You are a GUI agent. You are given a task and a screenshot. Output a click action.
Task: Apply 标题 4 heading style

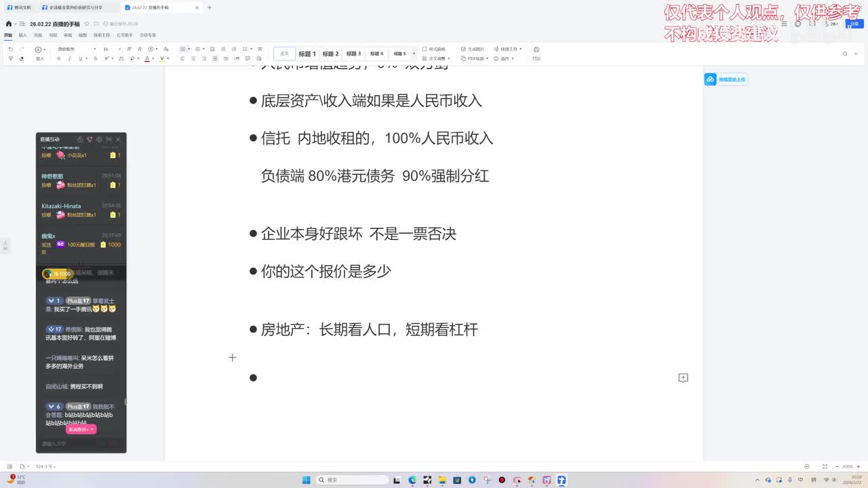click(x=376, y=54)
